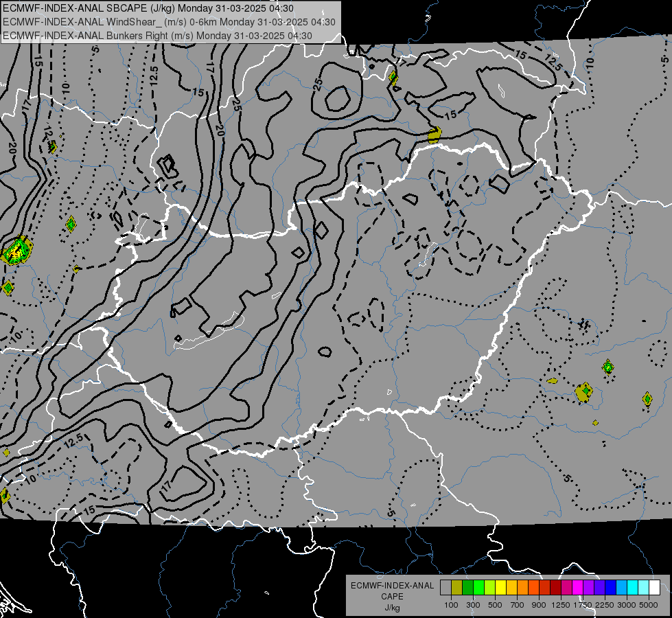Image resolution: width=672 pixels, height=618 pixels.
Task: Click the '500' legend value
Action: click(x=495, y=605)
